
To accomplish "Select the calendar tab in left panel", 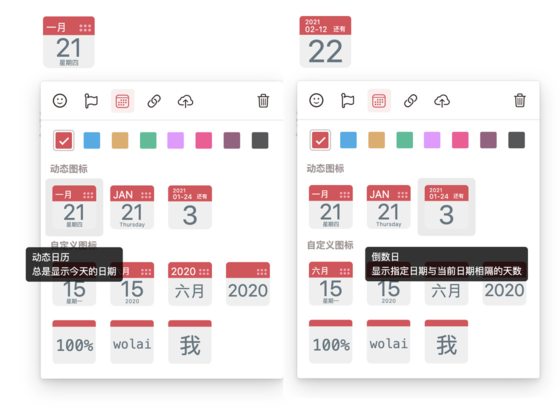I will [x=122, y=101].
